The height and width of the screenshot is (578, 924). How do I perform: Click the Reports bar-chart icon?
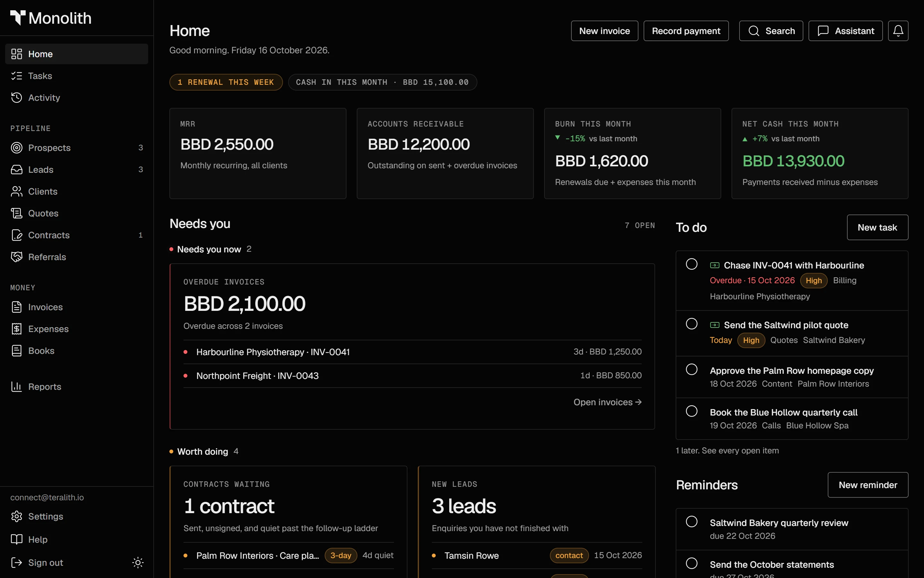16,387
